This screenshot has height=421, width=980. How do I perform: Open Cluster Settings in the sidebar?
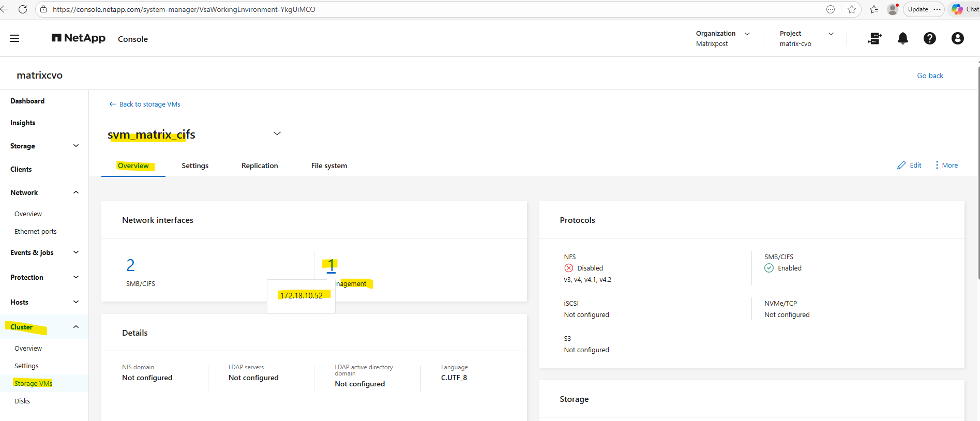point(26,366)
